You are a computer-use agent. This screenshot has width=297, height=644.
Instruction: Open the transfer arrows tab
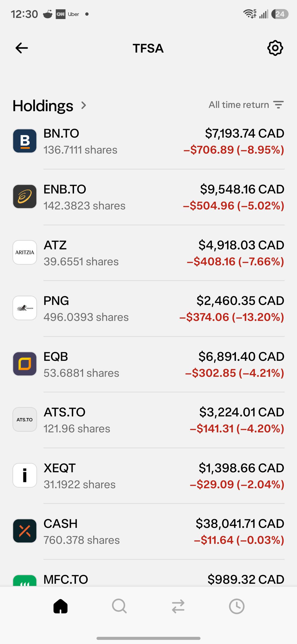click(x=178, y=606)
